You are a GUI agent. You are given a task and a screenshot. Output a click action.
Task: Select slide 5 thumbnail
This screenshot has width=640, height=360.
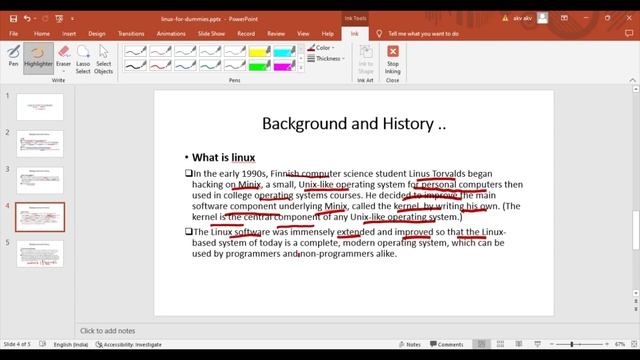click(x=40, y=254)
